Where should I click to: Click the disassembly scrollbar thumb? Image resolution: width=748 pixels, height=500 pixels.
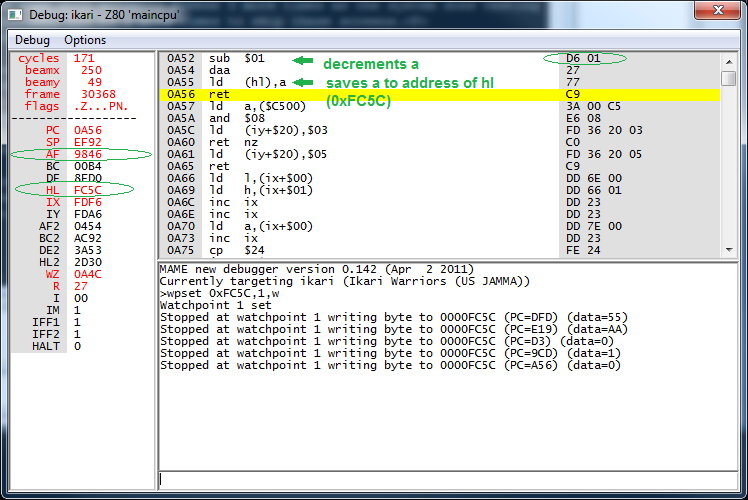(728, 78)
